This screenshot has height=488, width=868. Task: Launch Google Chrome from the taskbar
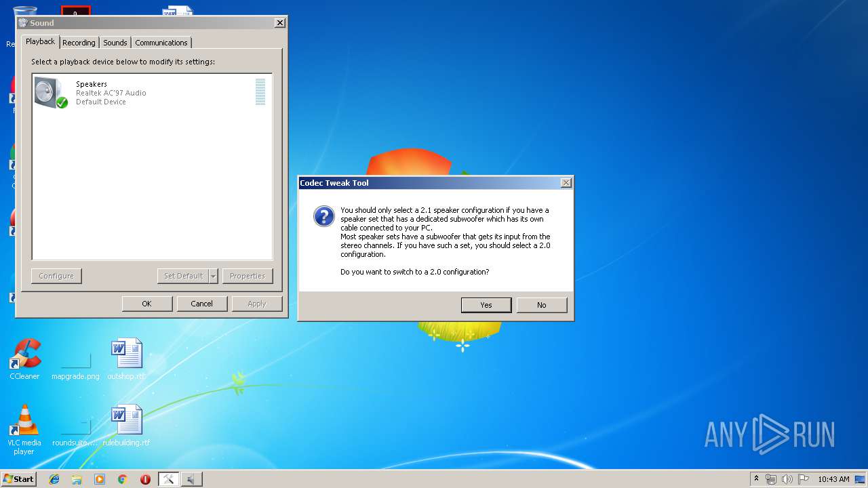click(122, 479)
